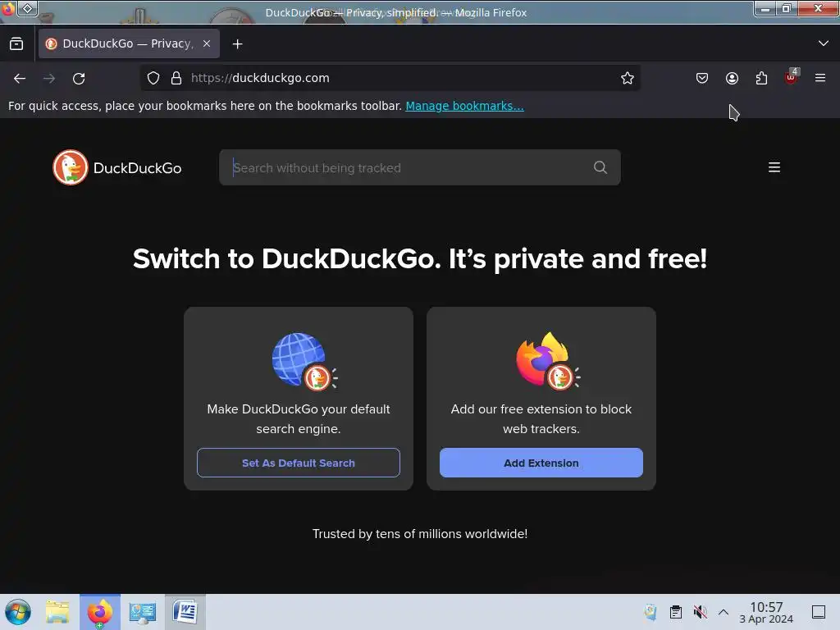Click the show desktop button
The image size is (840, 630).
[x=819, y=612]
